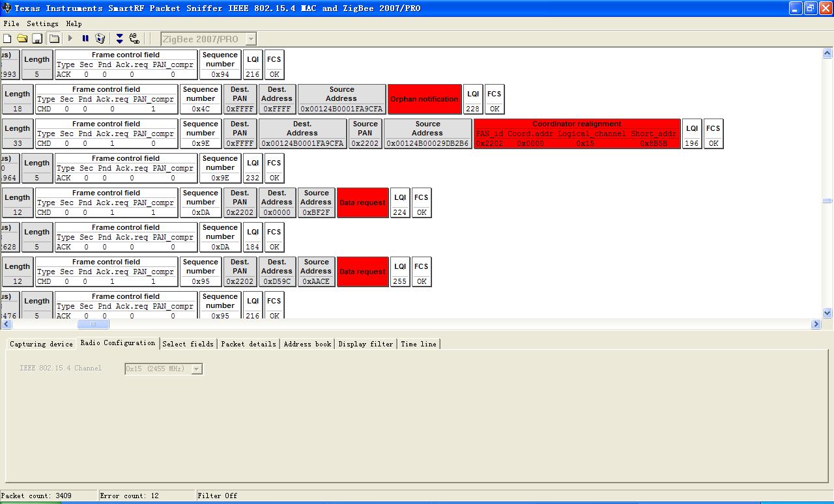Viewport: 834px width, 504px height.
Task: Click the vertical scrollbar thumb of packet list
Action: (x=827, y=201)
